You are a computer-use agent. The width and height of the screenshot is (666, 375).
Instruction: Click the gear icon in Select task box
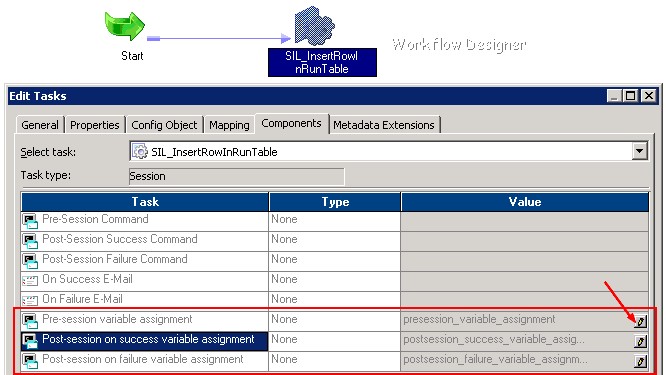(140, 151)
